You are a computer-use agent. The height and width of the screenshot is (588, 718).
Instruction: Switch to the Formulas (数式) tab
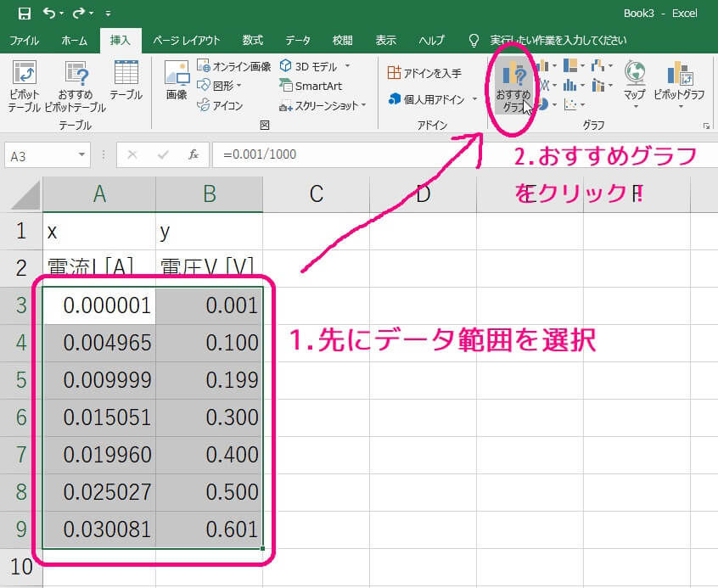(x=252, y=40)
